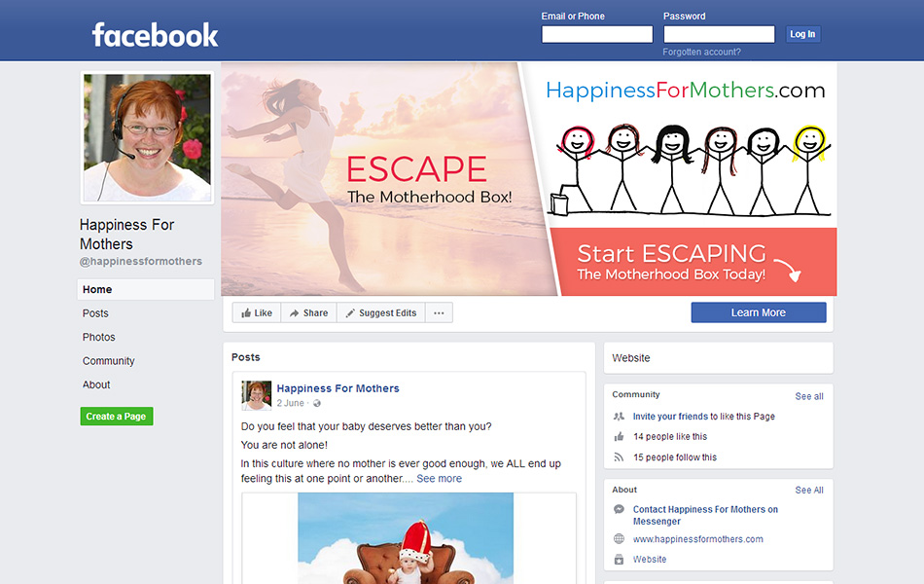Click the Share arrow button
This screenshot has height=584, width=924.
click(x=308, y=312)
